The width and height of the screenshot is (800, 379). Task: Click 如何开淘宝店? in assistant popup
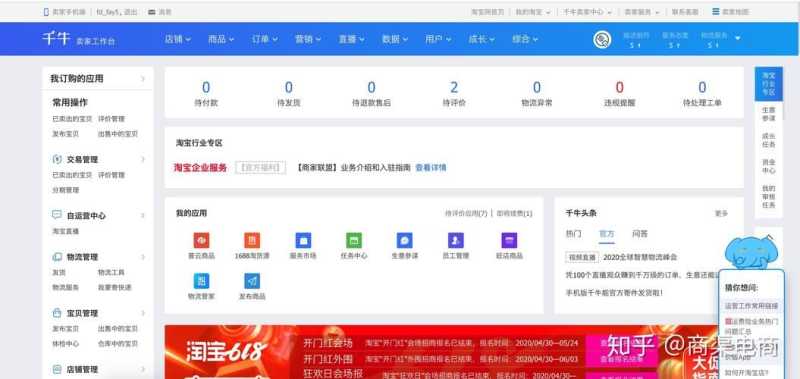click(746, 373)
